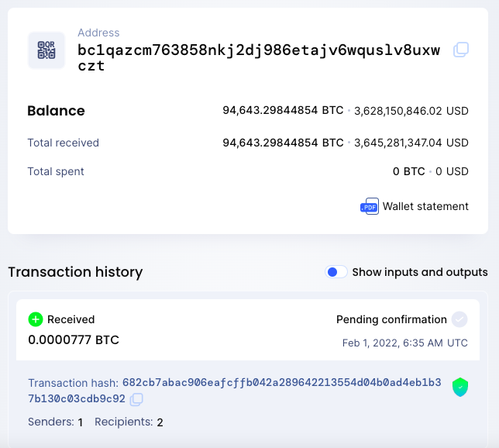Open the Wallet statement link
This screenshot has height=448, width=499.
[425, 206]
